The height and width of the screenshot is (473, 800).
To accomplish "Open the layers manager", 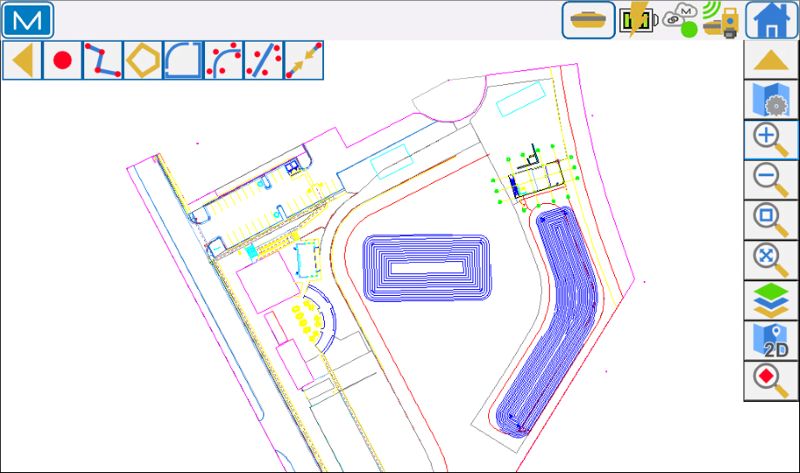I will (771, 301).
